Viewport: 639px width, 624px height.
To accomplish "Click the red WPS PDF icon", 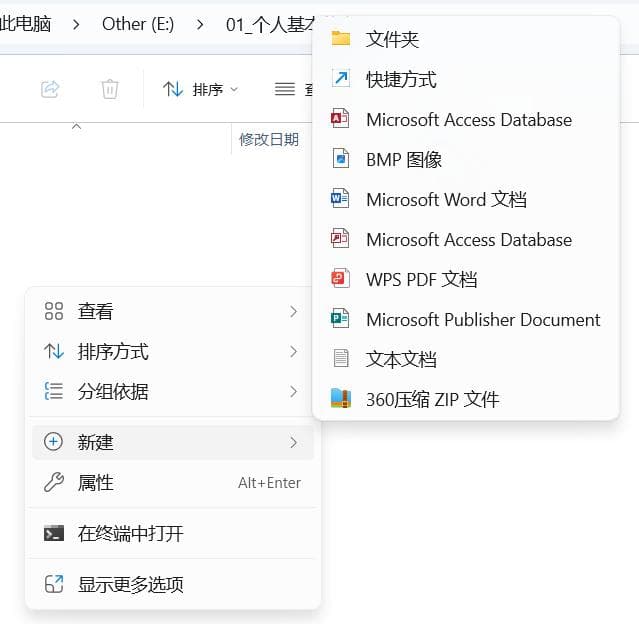I will [340, 278].
